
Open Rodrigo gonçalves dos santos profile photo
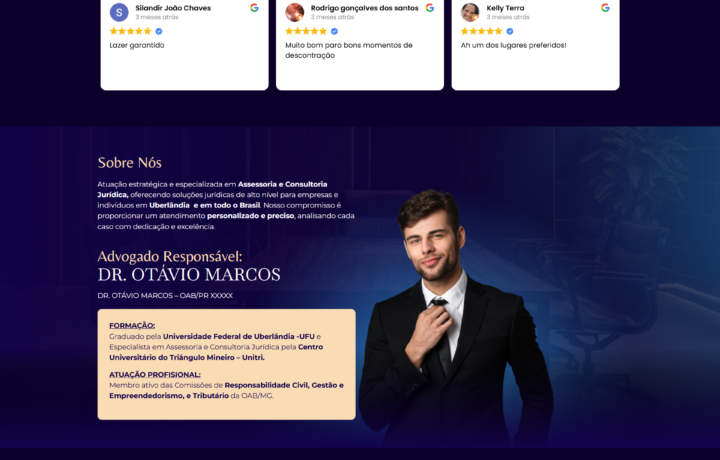[x=294, y=12]
